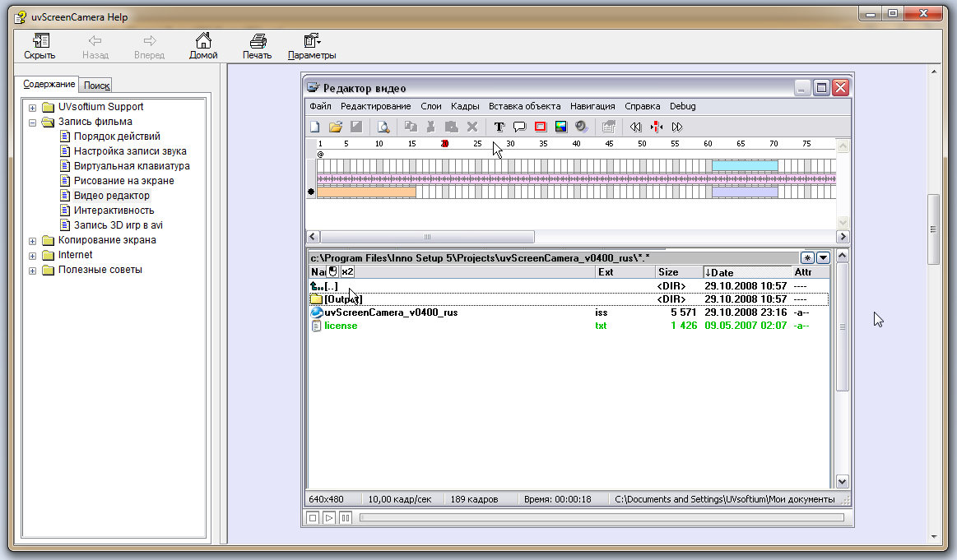The image size is (957, 560).
Task: Expand the Копирование экрана folder
Action: pyautogui.click(x=32, y=240)
